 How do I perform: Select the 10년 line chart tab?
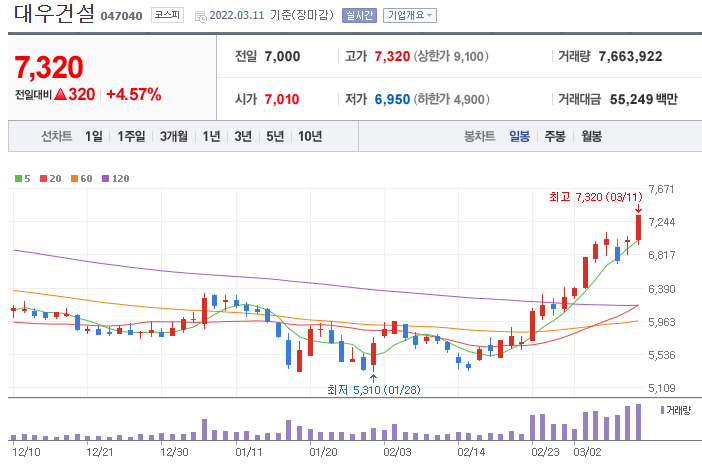coord(310,136)
